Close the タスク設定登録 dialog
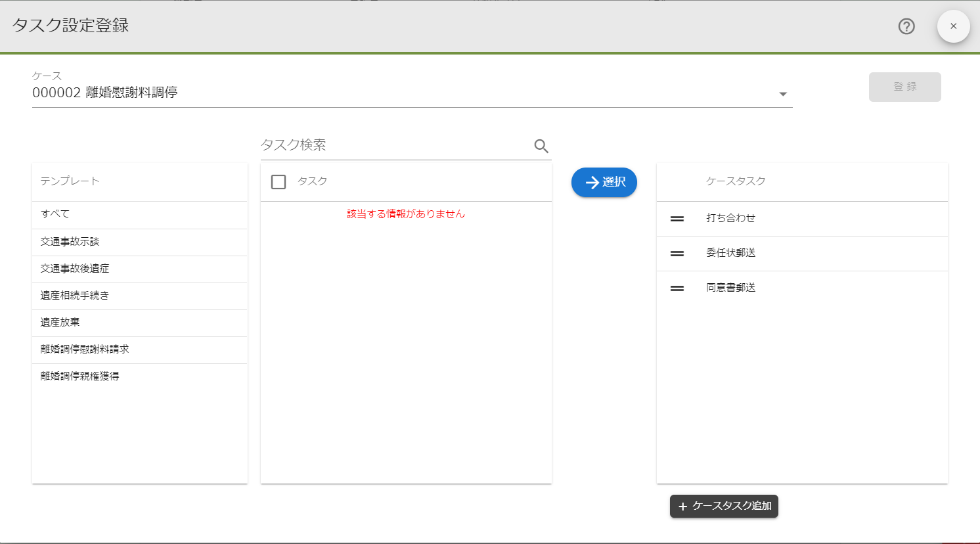The height and width of the screenshot is (544, 980). 953,26
